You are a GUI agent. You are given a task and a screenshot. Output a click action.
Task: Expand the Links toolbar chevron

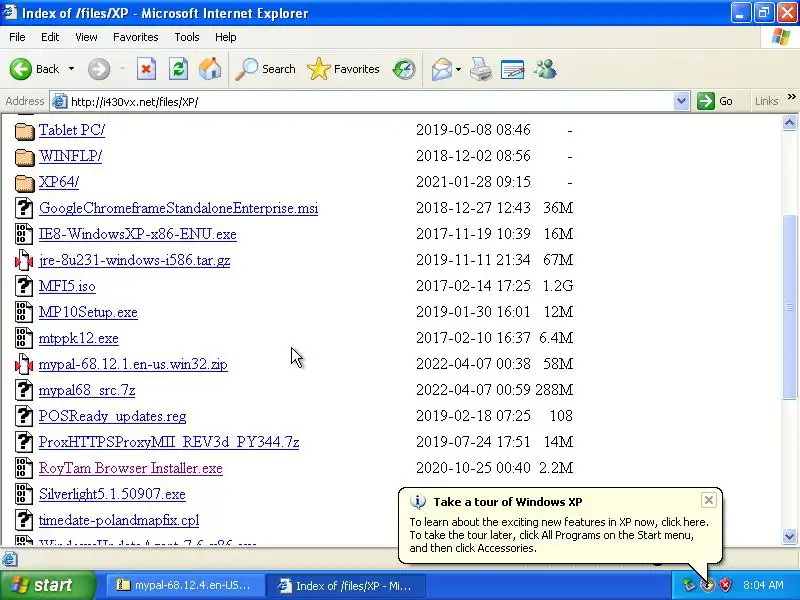pos(791,97)
